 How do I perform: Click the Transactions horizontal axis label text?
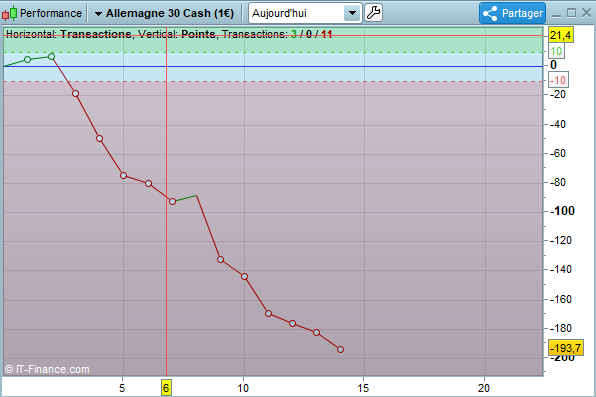[x=96, y=34]
